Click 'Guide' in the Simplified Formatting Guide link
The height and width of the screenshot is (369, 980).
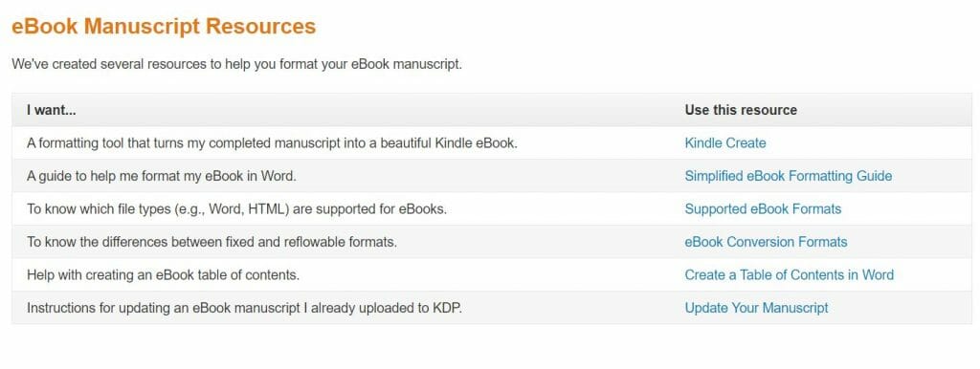[874, 176]
